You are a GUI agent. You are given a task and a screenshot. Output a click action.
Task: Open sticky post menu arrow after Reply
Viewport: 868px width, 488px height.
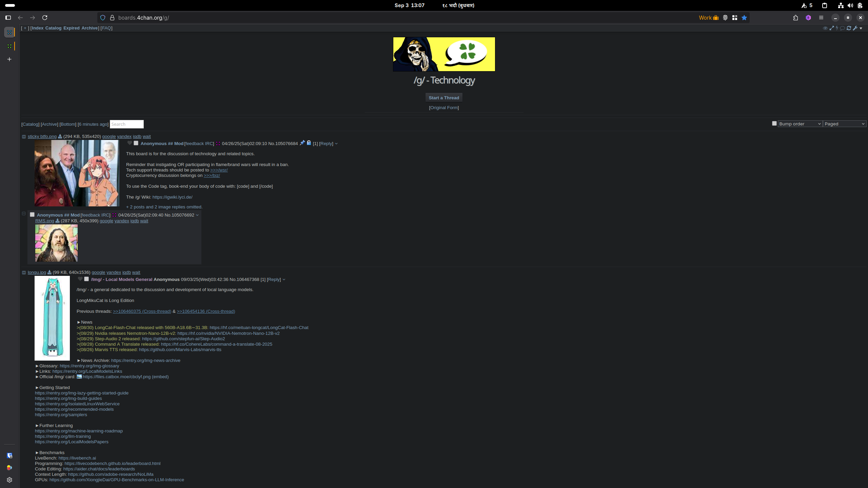[x=336, y=144]
